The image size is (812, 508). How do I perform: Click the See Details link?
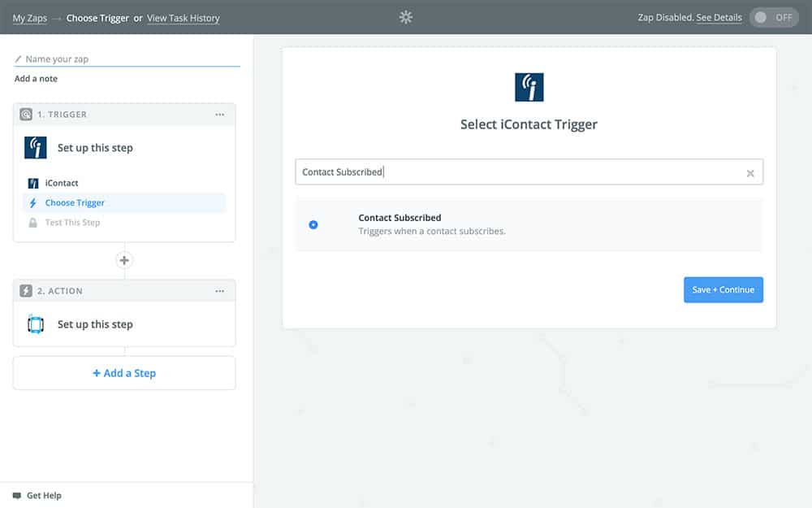[x=719, y=18]
